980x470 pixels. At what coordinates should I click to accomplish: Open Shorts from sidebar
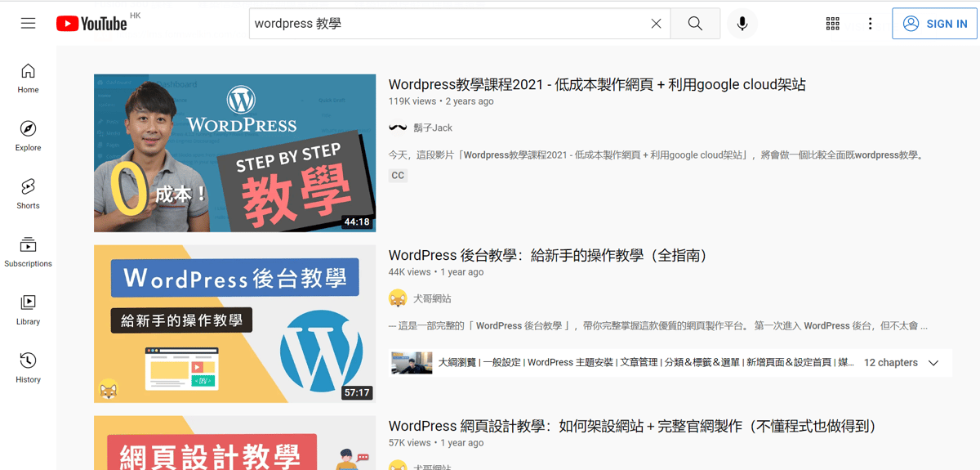[28, 194]
